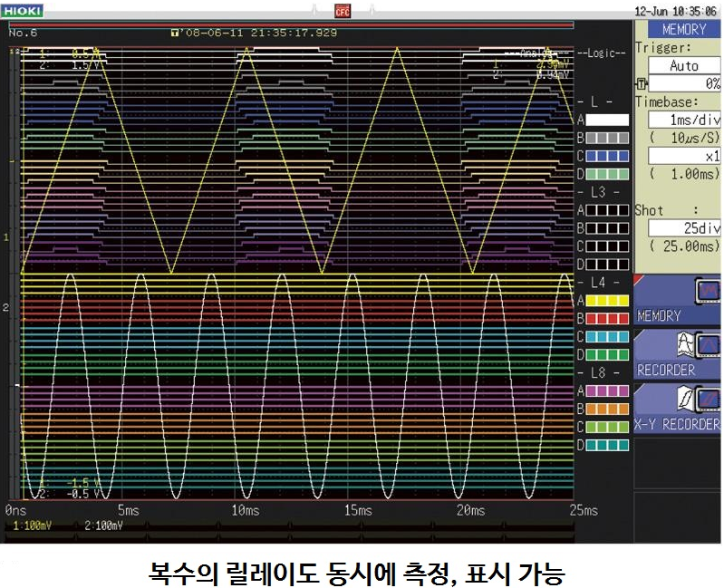Select the MEMORY header tab
This screenshot has height=588, width=724.
pos(684,30)
